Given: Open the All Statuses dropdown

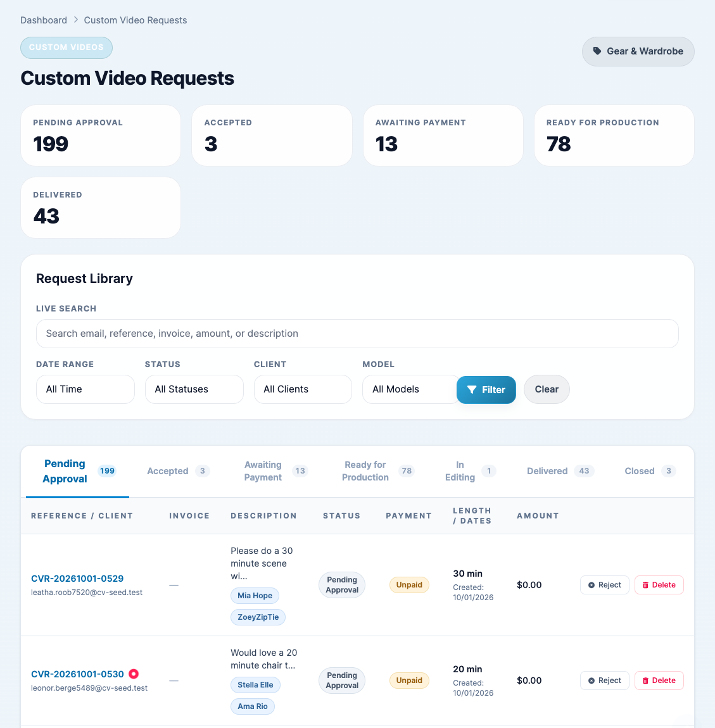Looking at the screenshot, I should [x=194, y=389].
